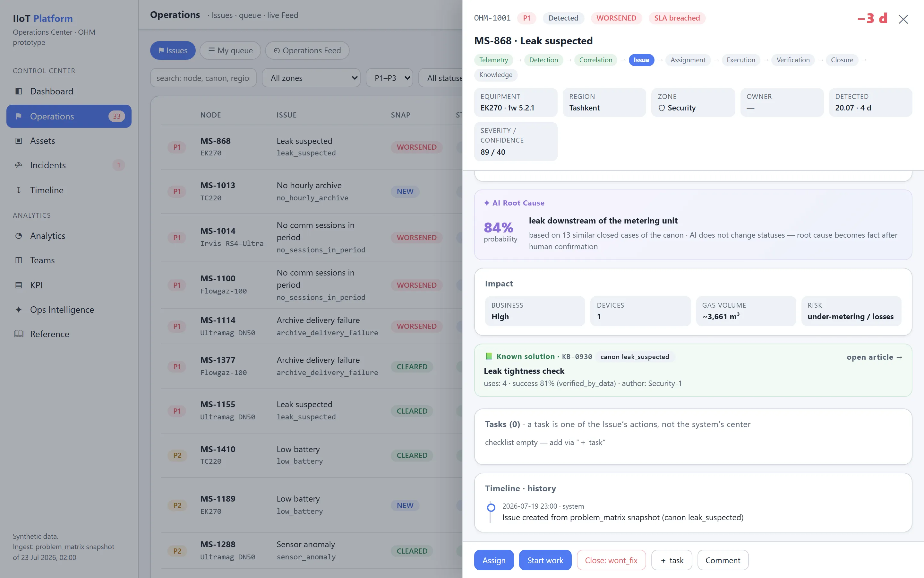The image size is (924, 578).
Task: Open Assets in the sidebar
Action: [x=69, y=141]
